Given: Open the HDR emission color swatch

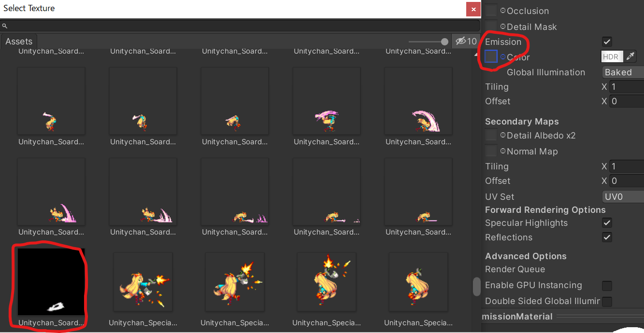Looking at the screenshot, I should 613,56.
